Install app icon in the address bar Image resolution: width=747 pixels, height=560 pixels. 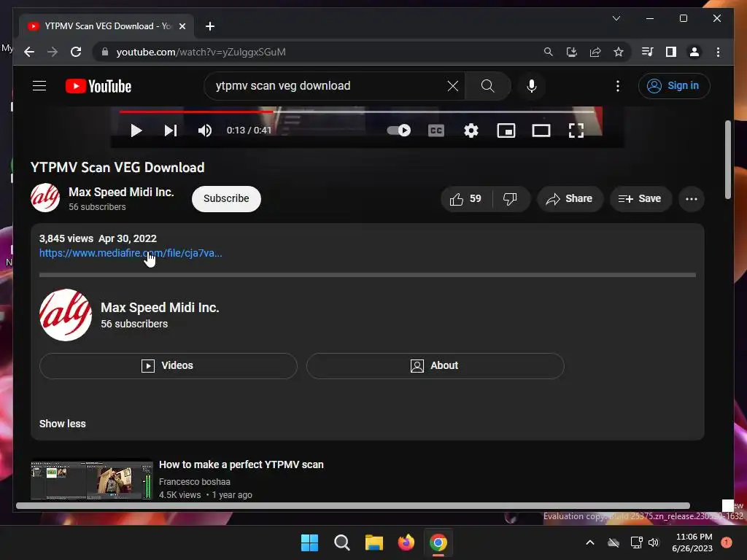point(572,52)
